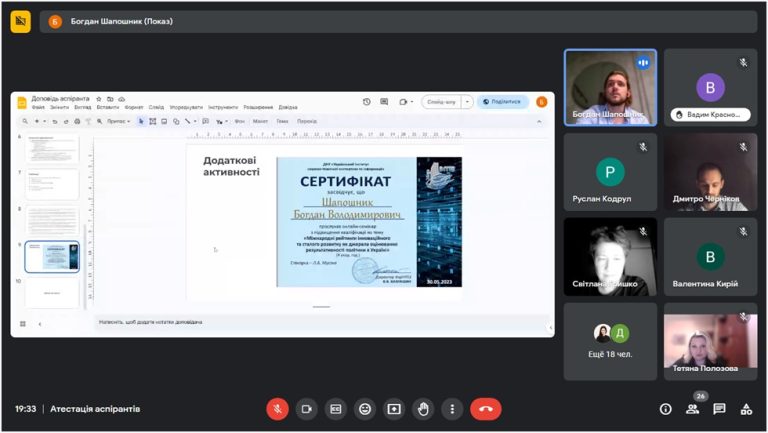Star the Доповідь аспіранта document
Image resolution: width=768 pixels, height=433 pixels.
(98, 99)
